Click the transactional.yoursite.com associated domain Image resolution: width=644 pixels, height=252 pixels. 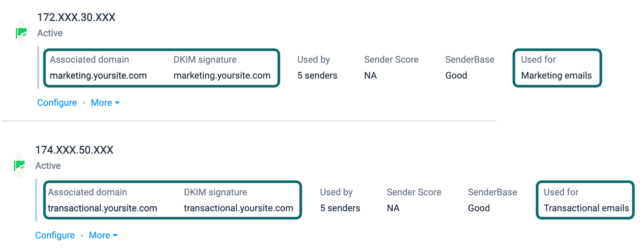coord(103,208)
